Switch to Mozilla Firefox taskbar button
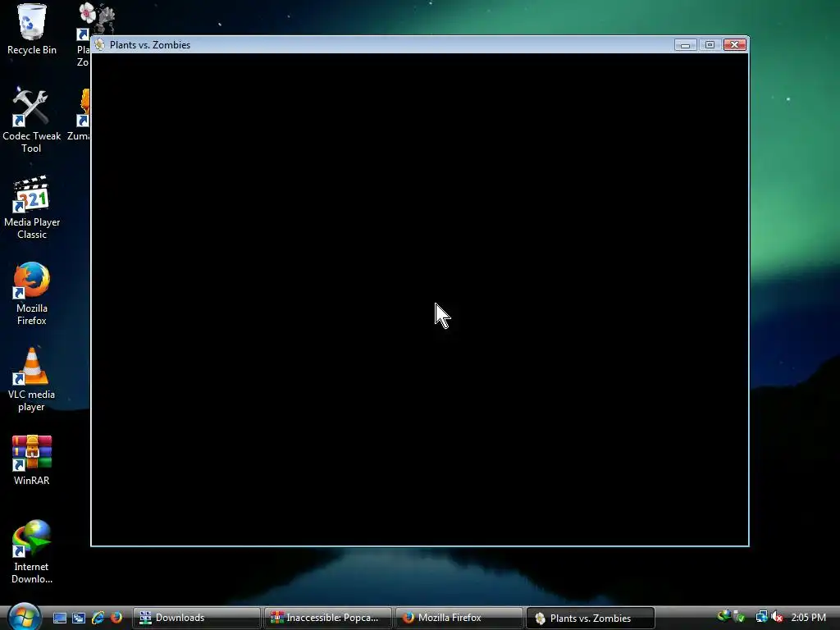The image size is (840, 630). coord(459,618)
